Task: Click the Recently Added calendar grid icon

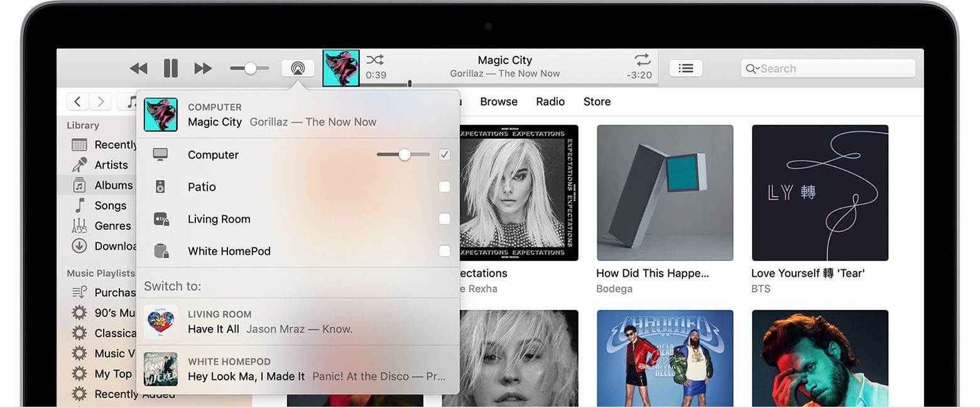Action: coord(79,145)
